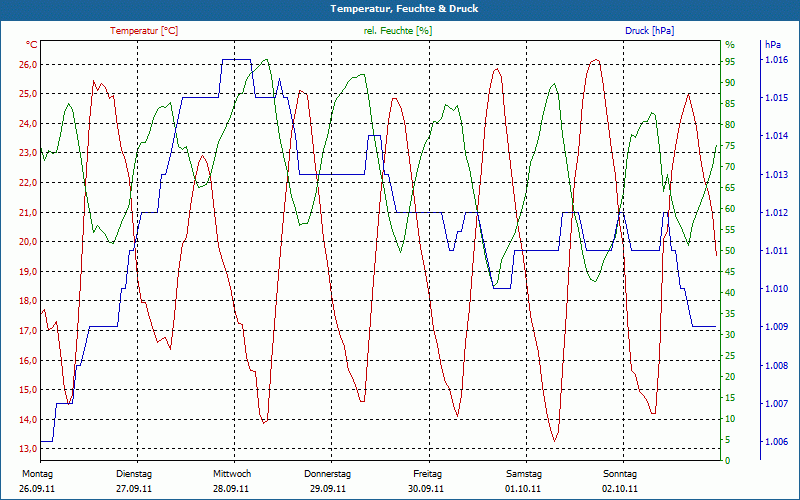
Task: Select the red 'Temperatur [°C]' legend label
Action: 144,31
